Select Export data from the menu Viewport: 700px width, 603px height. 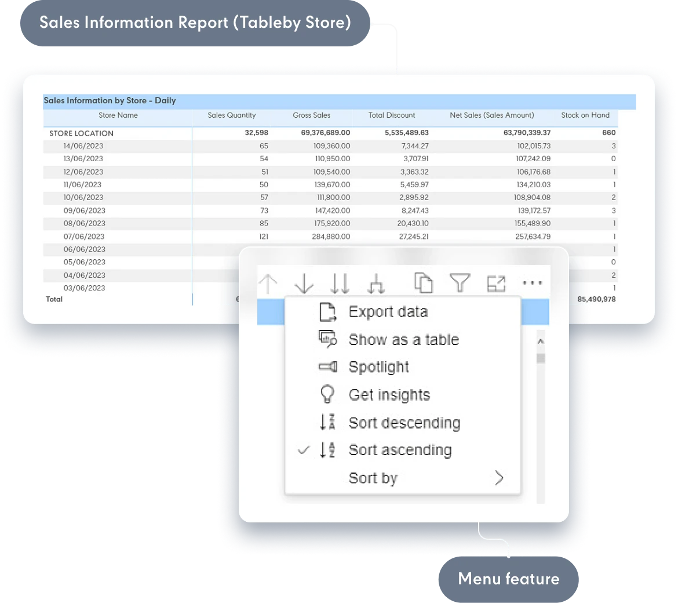(x=388, y=312)
